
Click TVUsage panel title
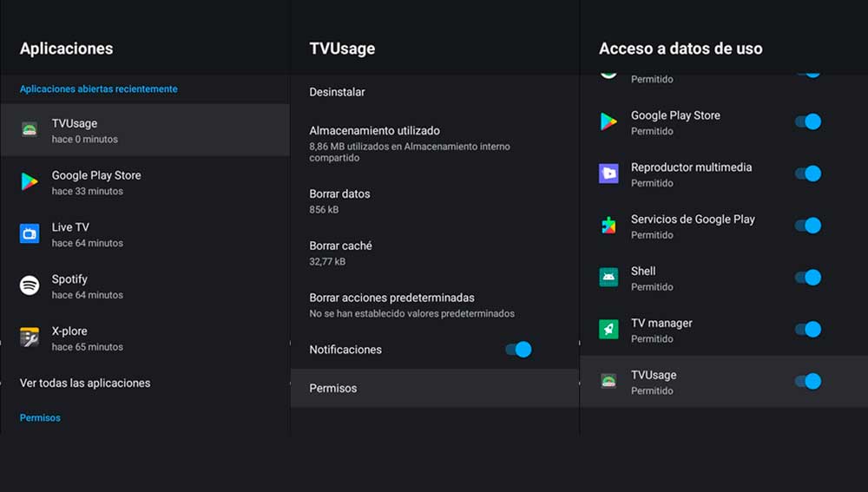[x=342, y=48]
